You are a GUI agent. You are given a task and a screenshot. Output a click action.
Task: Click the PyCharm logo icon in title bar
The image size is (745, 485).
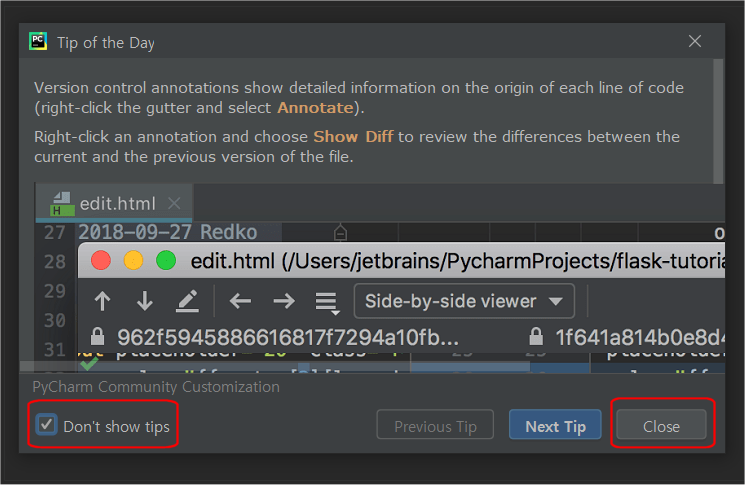(x=38, y=41)
